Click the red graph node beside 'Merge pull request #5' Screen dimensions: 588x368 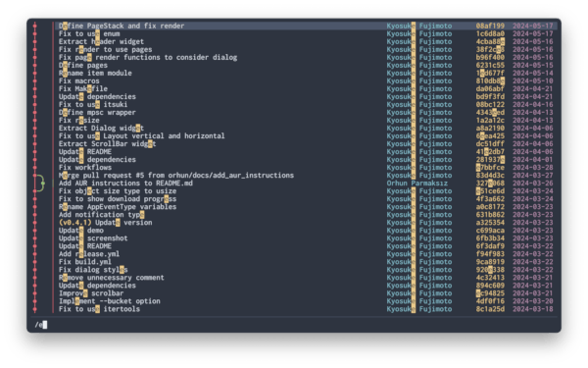coord(35,176)
